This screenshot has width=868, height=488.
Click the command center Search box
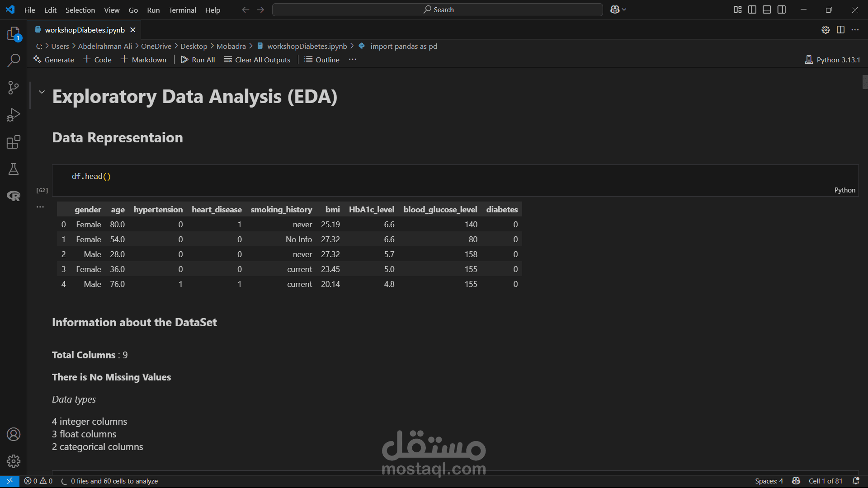point(437,9)
